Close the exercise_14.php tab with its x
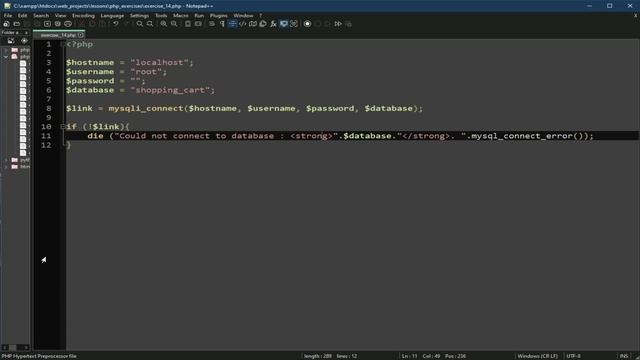 click(80, 35)
